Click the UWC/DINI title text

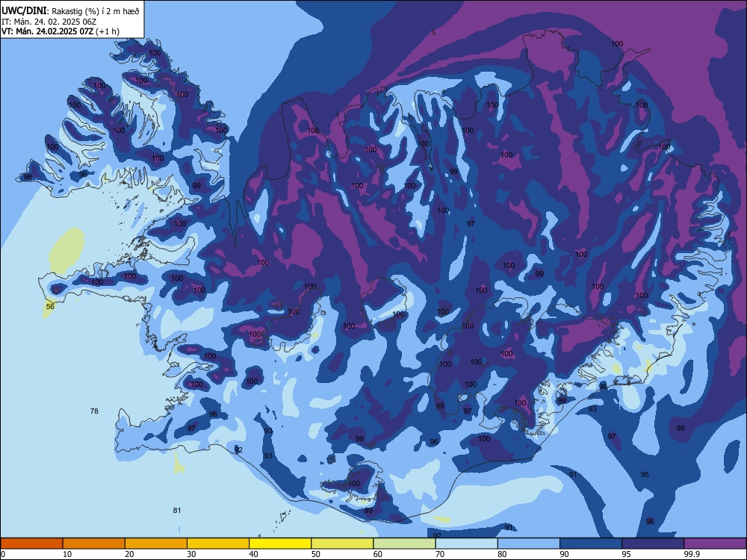point(25,10)
